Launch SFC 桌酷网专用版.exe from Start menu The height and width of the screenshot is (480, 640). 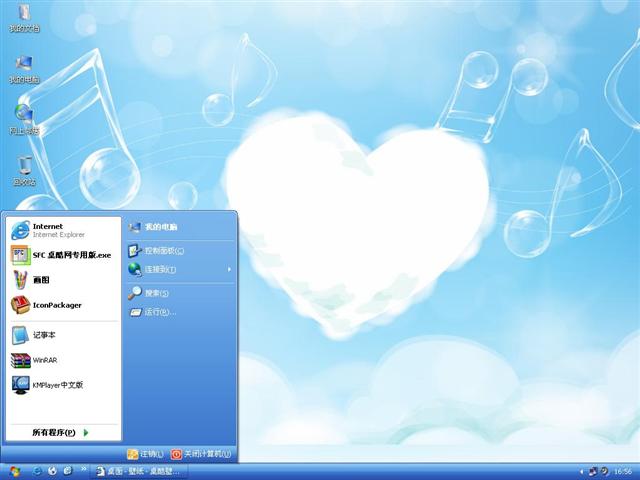pyautogui.click(x=62, y=254)
